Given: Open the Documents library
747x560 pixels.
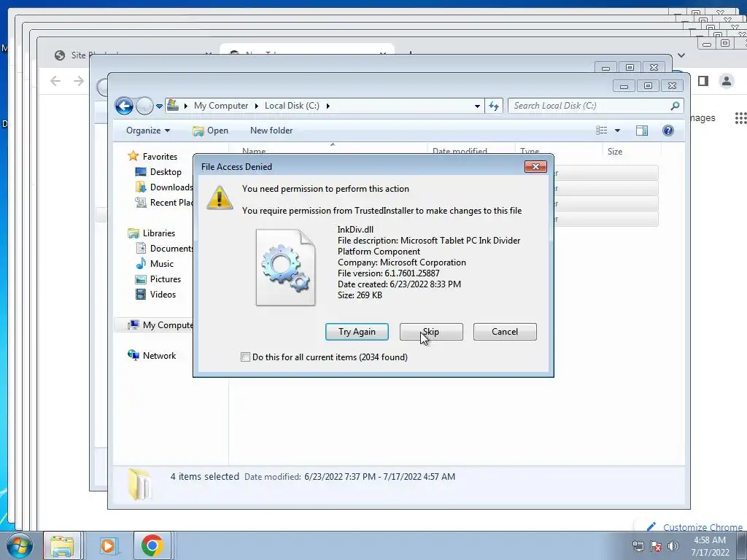Looking at the screenshot, I should click(x=165, y=248).
